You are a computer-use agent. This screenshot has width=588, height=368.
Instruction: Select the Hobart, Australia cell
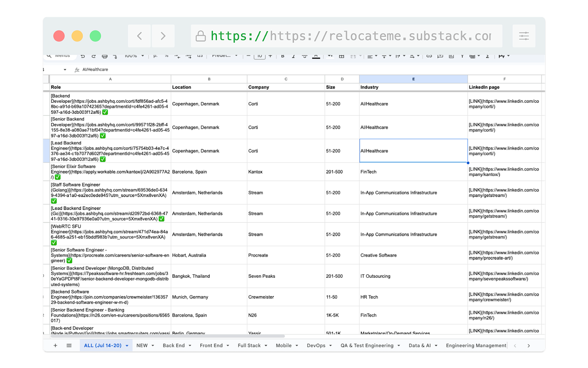(209, 256)
